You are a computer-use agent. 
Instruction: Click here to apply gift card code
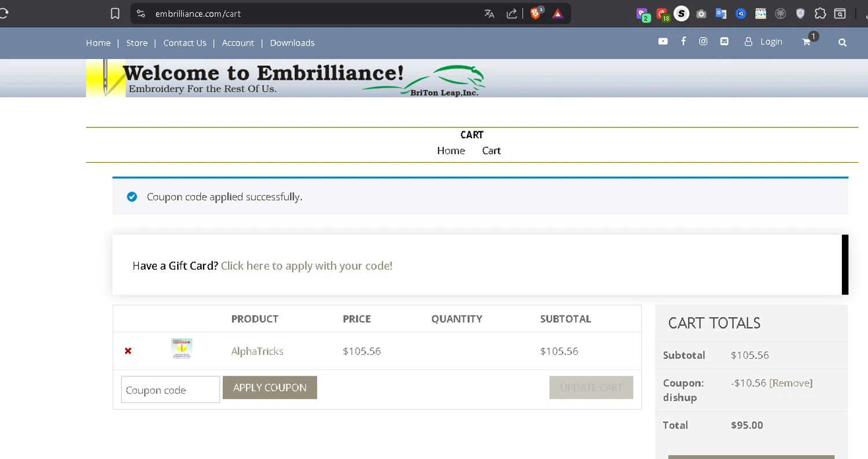307,266
